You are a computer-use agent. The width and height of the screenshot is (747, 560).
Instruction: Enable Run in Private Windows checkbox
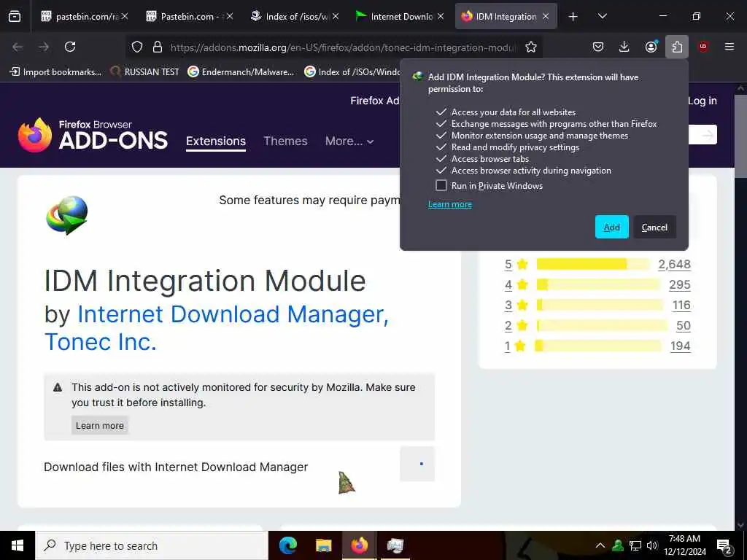pyautogui.click(x=441, y=185)
